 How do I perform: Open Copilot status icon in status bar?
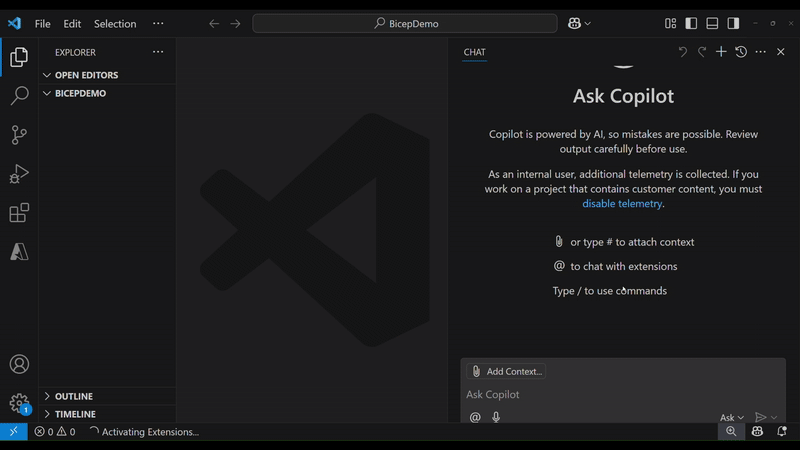[757, 432]
